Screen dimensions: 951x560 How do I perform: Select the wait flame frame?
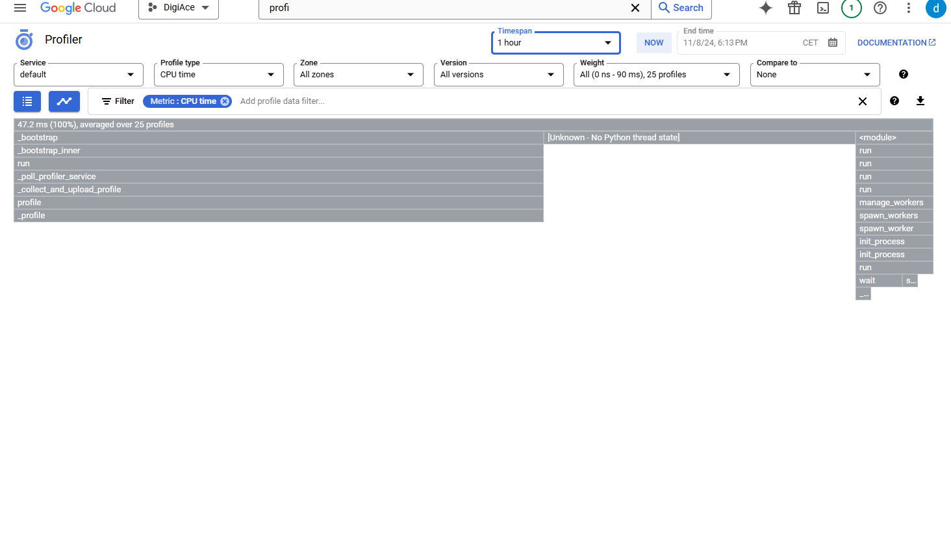click(879, 281)
